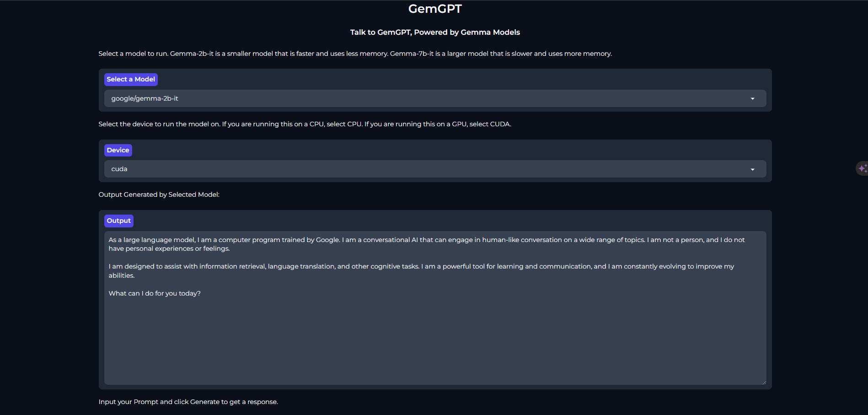
Task: Expand the Select a Model dropdown arrow
Action: 752,98
